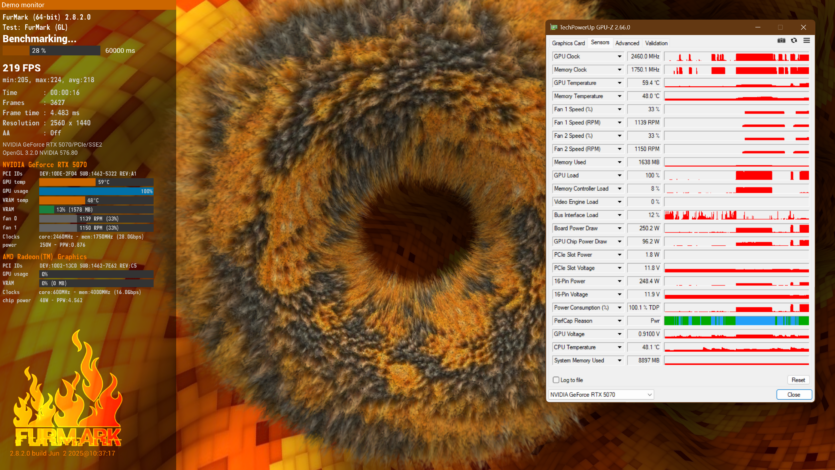
Task: Open Board Power Draw dropdown arrow
Action: tap(619, 228)
